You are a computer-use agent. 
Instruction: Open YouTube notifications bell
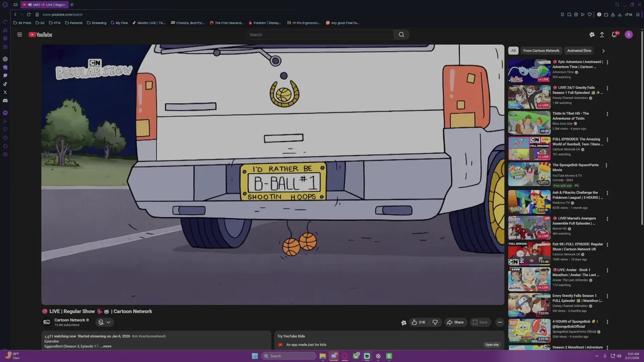pos(614,35)
